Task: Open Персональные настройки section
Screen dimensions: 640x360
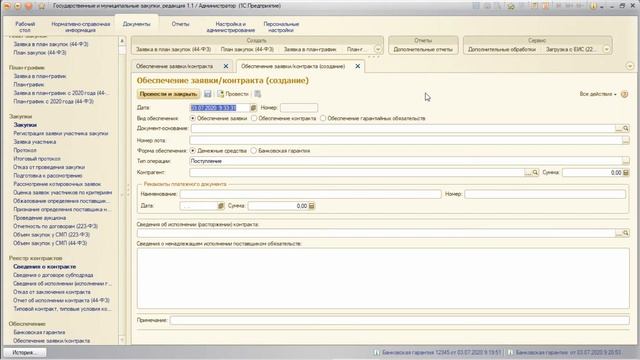Action: click(281, 27)
